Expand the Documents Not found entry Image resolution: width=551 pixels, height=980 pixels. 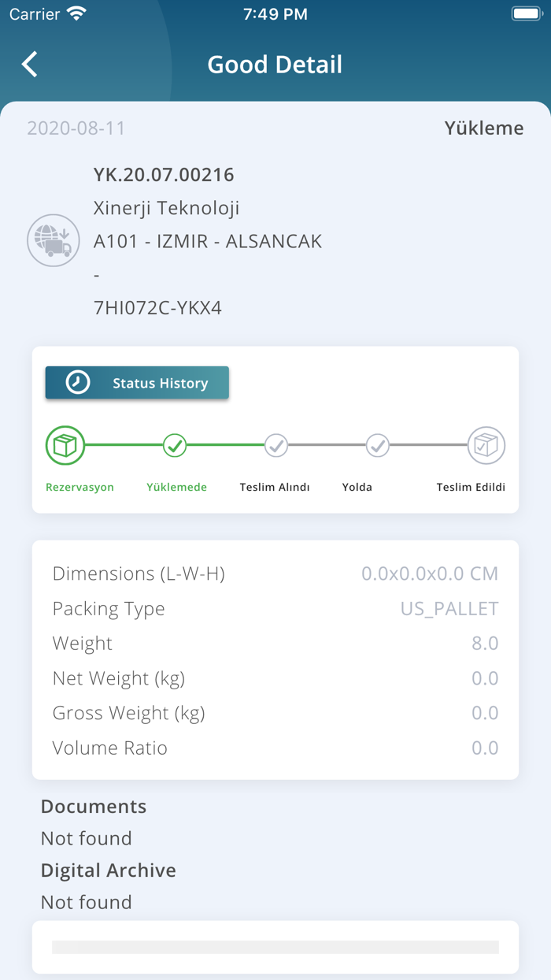[x=86, y=838]
